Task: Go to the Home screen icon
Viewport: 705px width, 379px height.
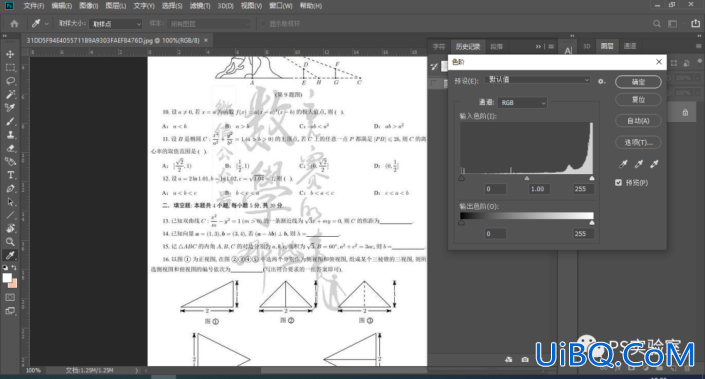Action: (14, 23)
